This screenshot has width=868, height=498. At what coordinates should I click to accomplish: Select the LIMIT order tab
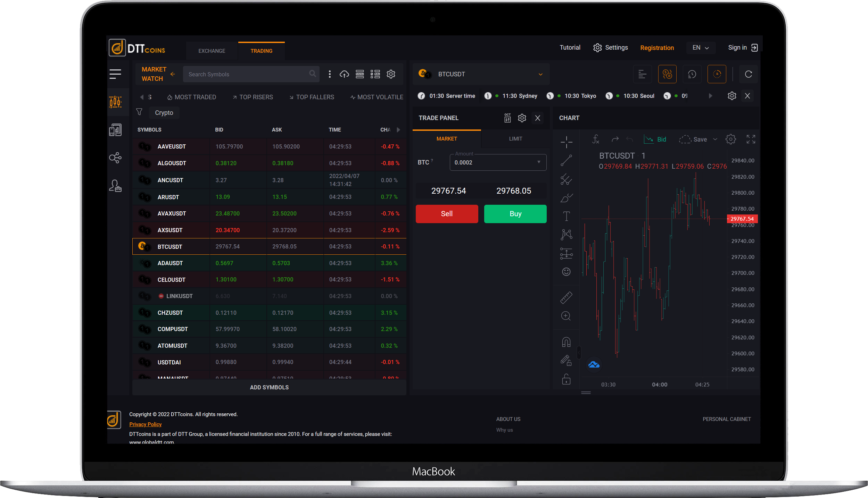[x=515, y=138]
